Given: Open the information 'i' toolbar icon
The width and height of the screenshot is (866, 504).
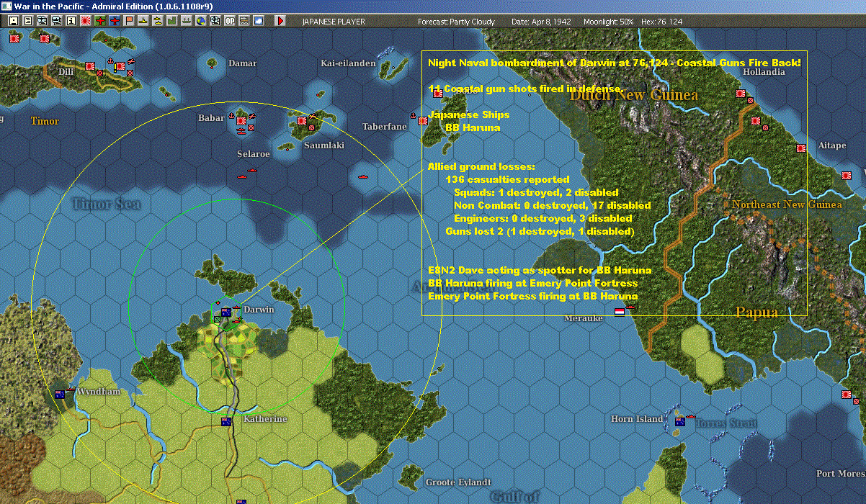Looking at the screenshot, I should point(71,21).
